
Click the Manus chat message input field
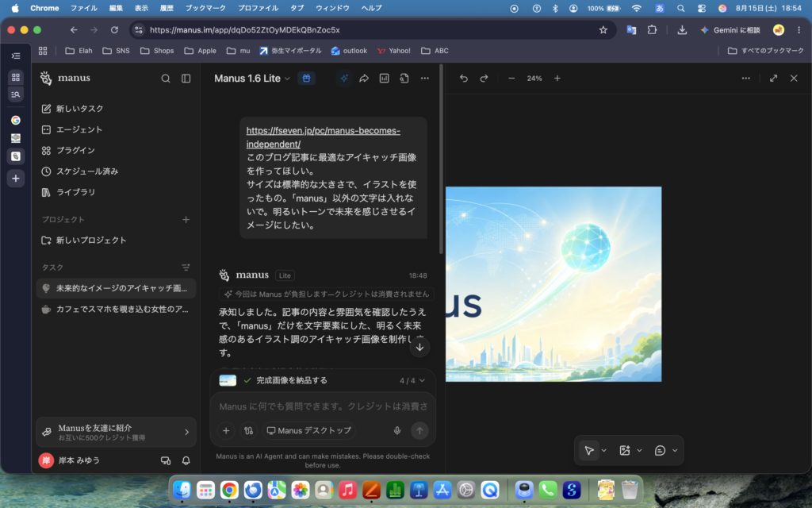tap(324, 406)
